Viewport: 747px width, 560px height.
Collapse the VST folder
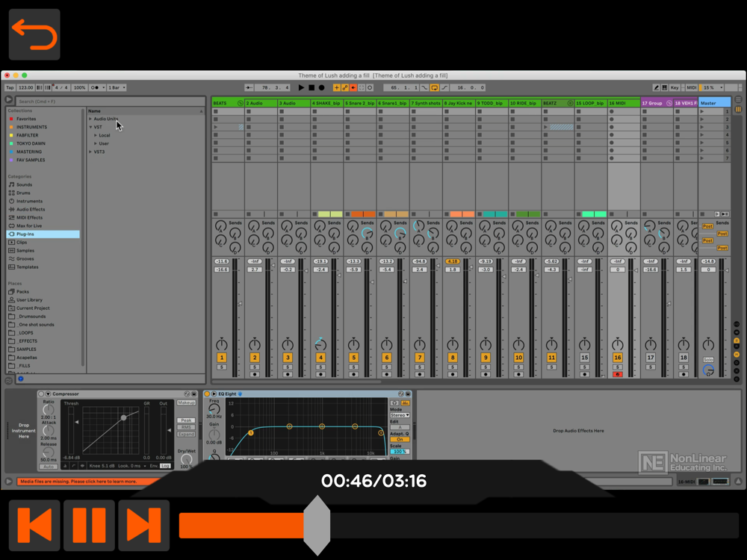tap(90, 127)
